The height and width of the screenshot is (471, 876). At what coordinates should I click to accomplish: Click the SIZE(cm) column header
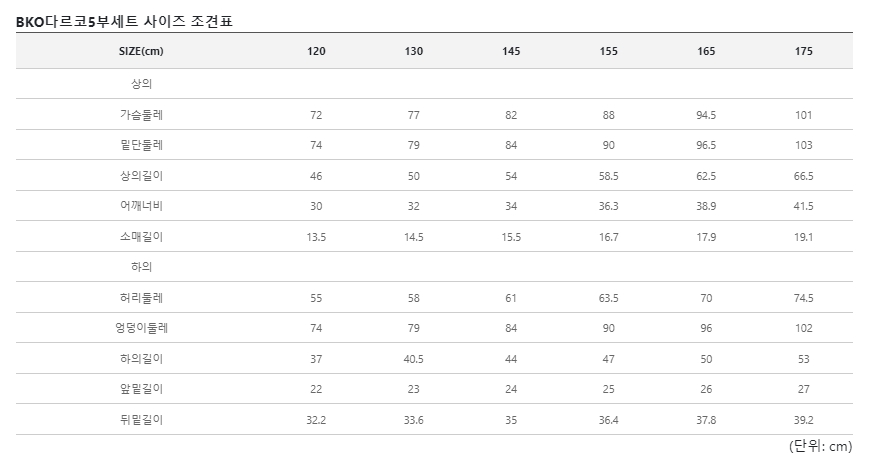click(x=141, y=51)
